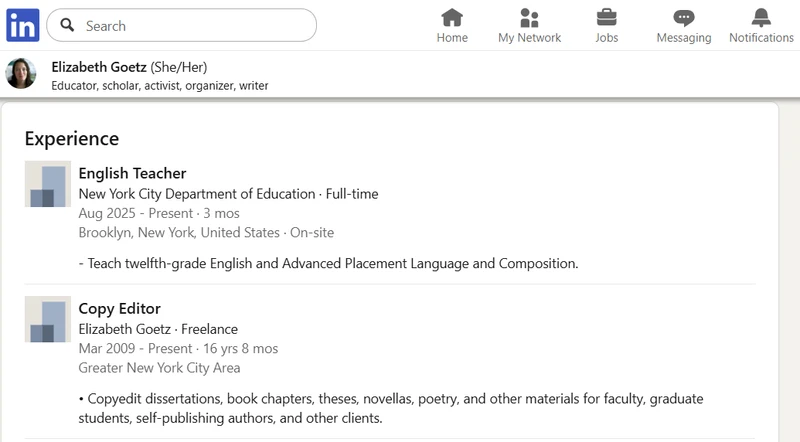This screenshot has height=442, width=800.
Task: Open the Notifications bell icon
Action: pos(761,17)
